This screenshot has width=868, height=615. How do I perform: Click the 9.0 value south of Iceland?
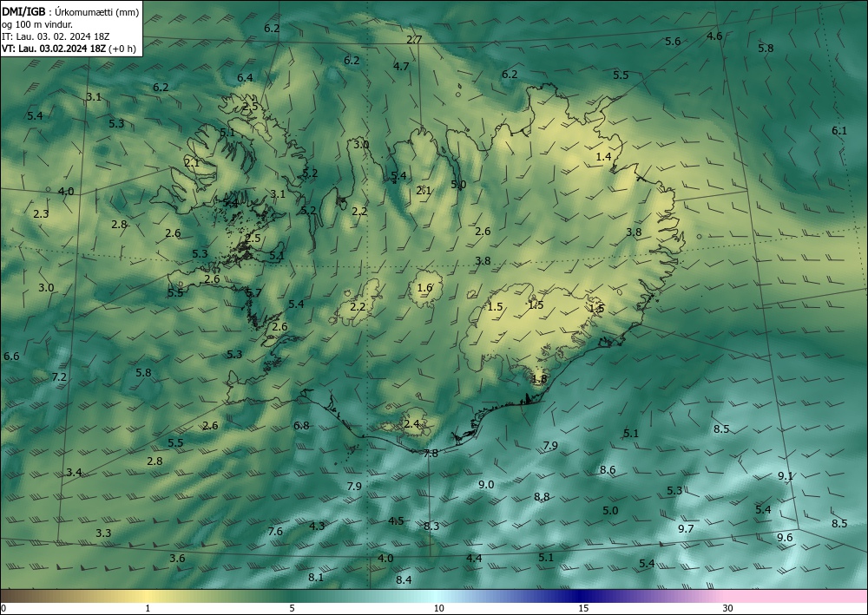click(486, 485)
